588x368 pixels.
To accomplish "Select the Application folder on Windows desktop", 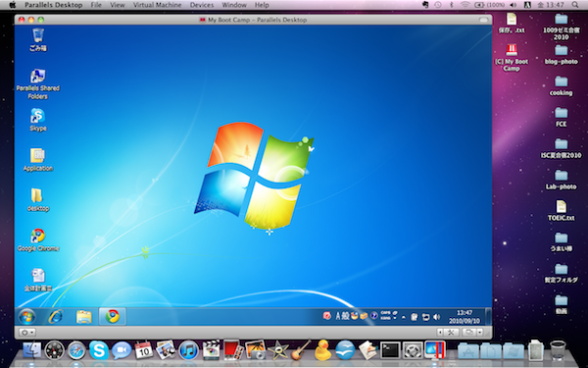I will (x=38, y=160).
